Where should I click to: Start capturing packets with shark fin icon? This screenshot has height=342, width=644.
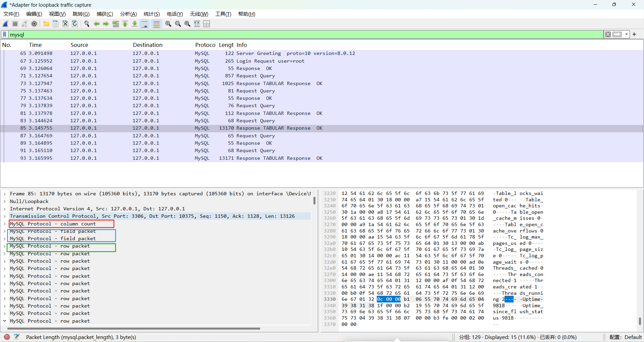tap(5, 24)
